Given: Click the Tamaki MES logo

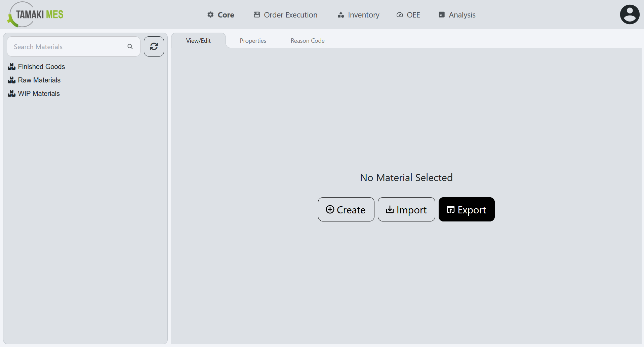Looking at the screenshot, I should click(x=35, y=14).
